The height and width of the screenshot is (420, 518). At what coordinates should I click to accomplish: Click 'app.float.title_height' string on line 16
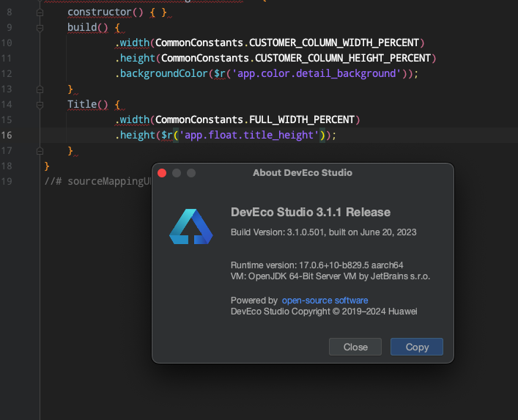coord(249,135)
